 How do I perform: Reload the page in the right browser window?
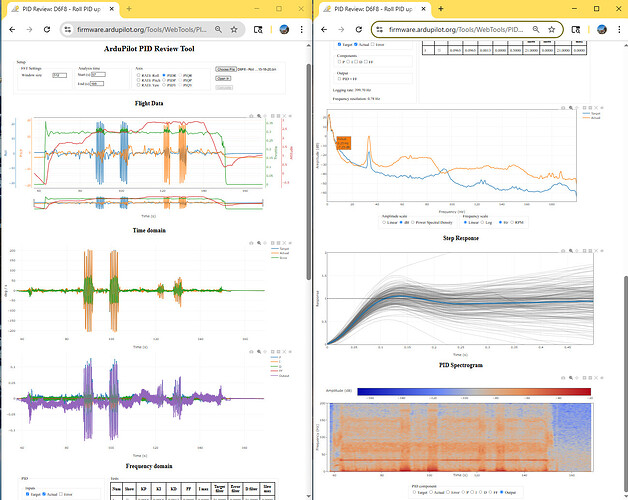click(x=359, y=29)
